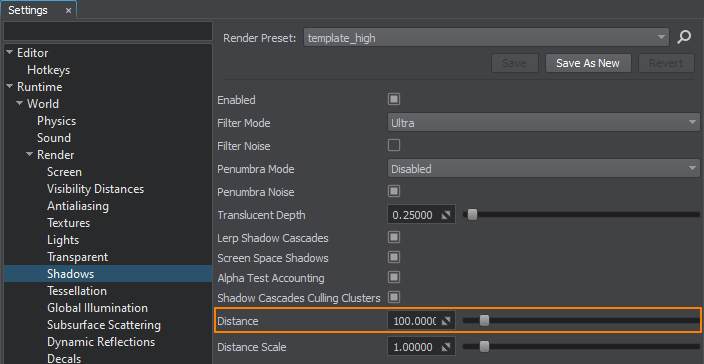Collapse the Render tree node
This screenshot has width=704, height=364.
(x=30, y=154)
